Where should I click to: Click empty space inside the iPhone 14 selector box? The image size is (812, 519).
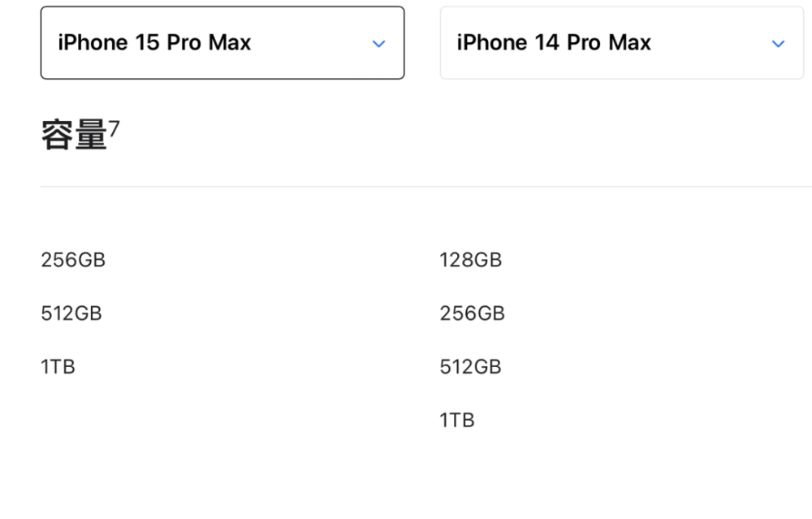[710, 43]
